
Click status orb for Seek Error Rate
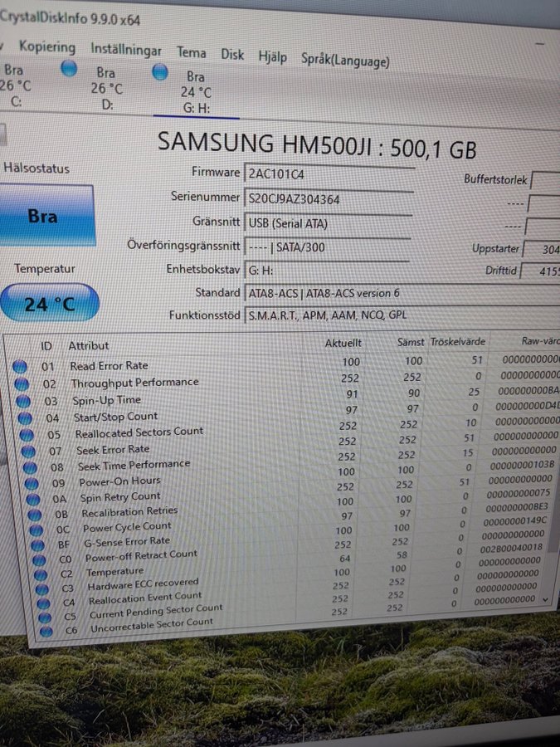(x=28, y=451)
